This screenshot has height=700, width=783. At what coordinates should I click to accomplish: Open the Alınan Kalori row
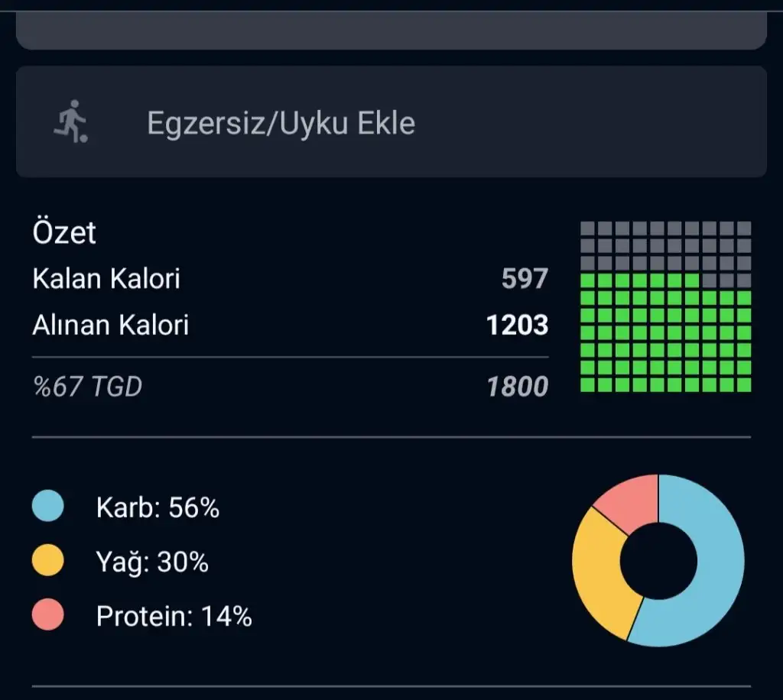pos(290,325)
